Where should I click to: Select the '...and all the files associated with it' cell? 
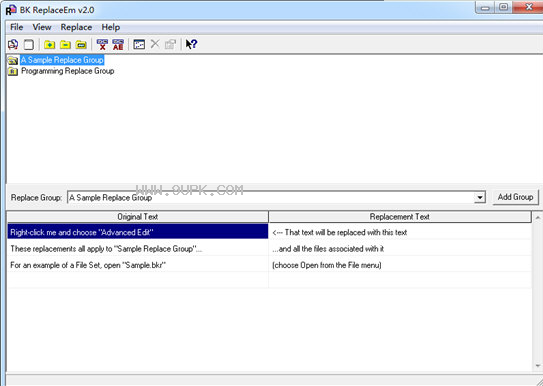[400, 248]
